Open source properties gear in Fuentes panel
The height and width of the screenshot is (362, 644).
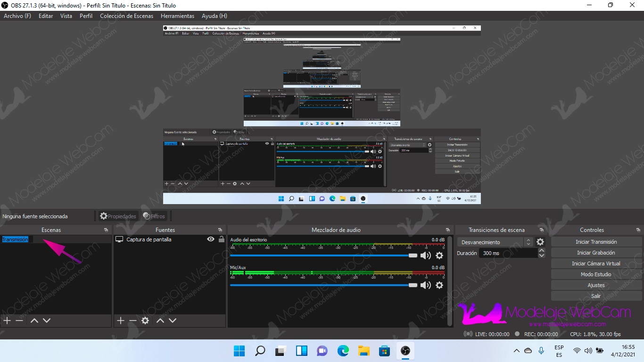pos(145,321)
